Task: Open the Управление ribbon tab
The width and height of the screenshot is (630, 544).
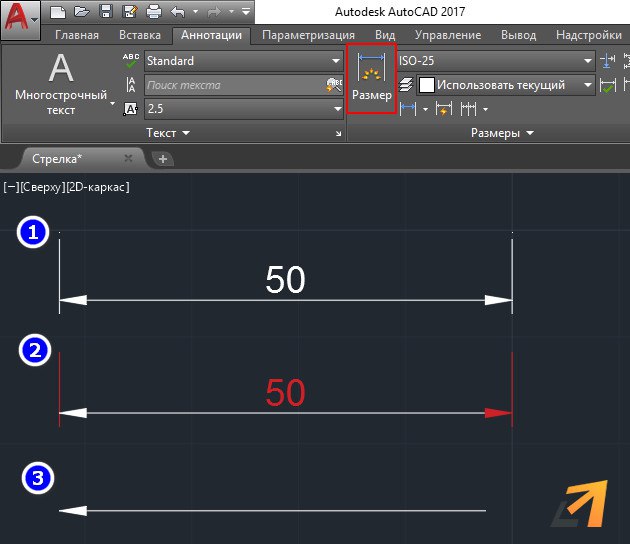Action: (448, 35)
